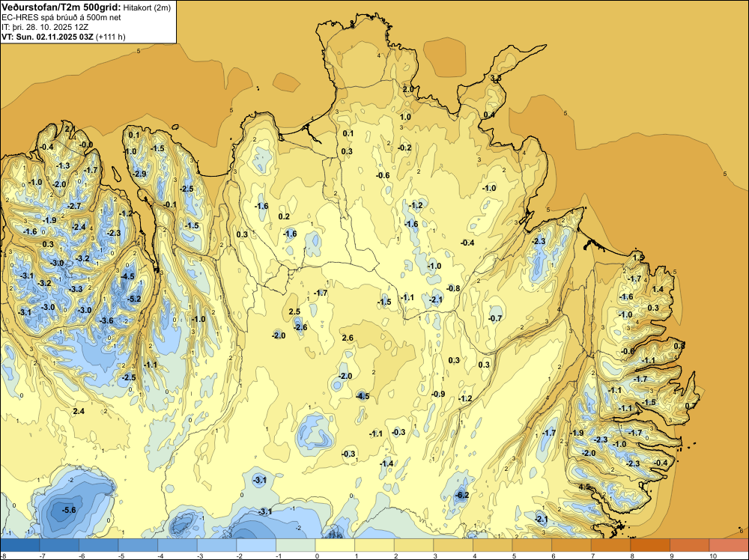The height and width of the screenshot is (560, 749).
Task: Click the "2.6" temperature value without minus sign
Action: coord(348,338)
